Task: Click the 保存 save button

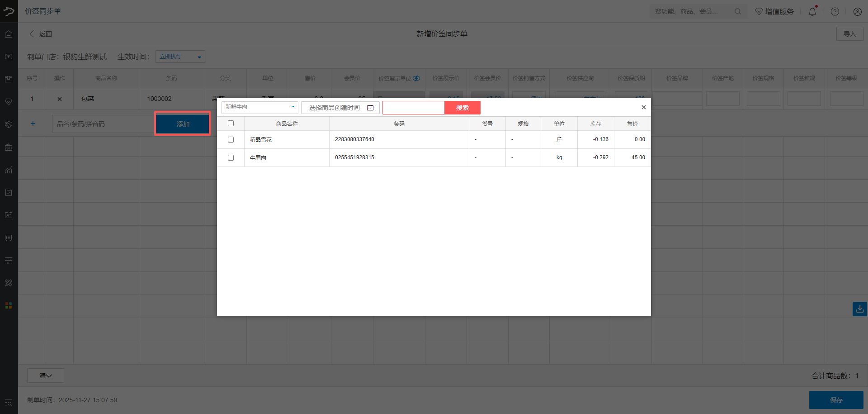Action: click(836, 400)
